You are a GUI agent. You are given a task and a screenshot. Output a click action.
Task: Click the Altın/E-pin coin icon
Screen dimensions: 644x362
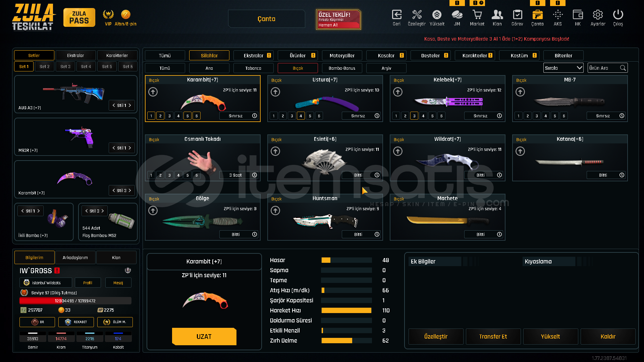[126, 14]
